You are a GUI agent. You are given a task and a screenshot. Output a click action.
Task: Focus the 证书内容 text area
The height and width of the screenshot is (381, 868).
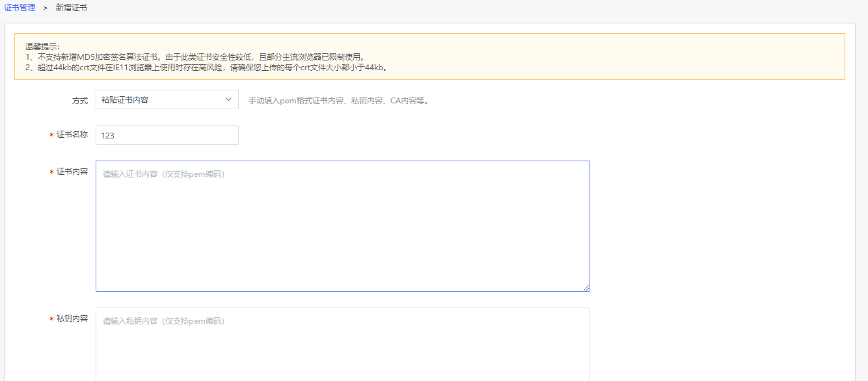click(x=342, y=226)
